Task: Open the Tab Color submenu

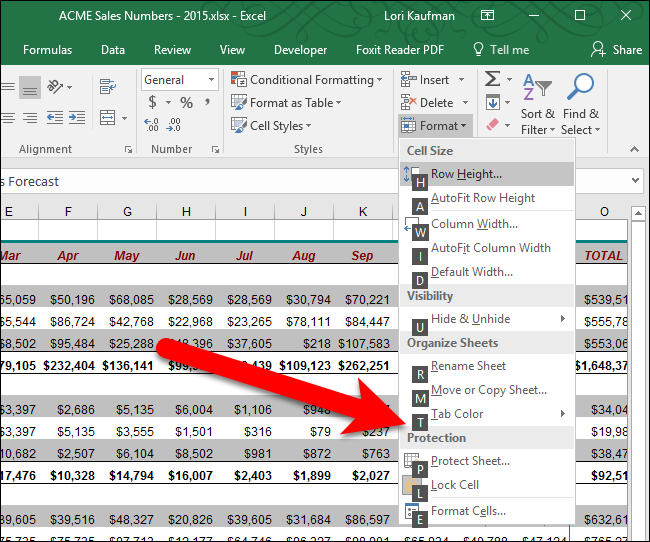Action: coord(457,414)
